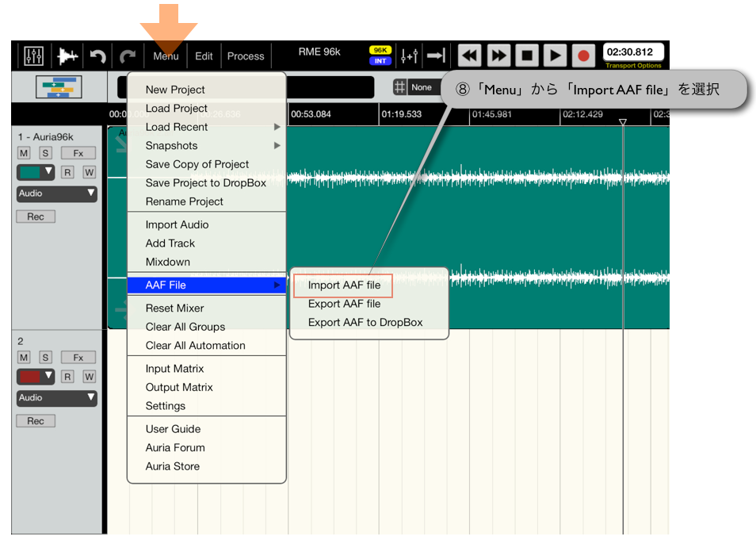This screenshot has width=756, height=544.
Task: Solo track 2 using the S button
Action: [x=45, y=358]
